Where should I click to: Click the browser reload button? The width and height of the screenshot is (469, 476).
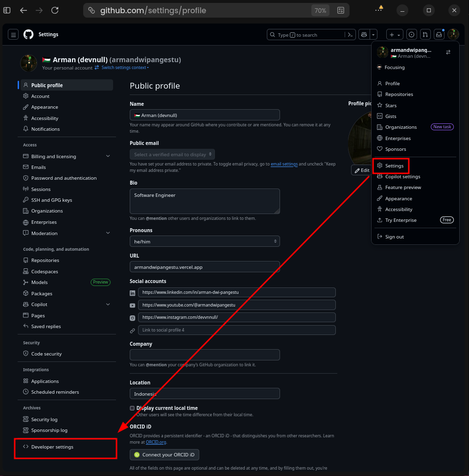coord(55,10)
